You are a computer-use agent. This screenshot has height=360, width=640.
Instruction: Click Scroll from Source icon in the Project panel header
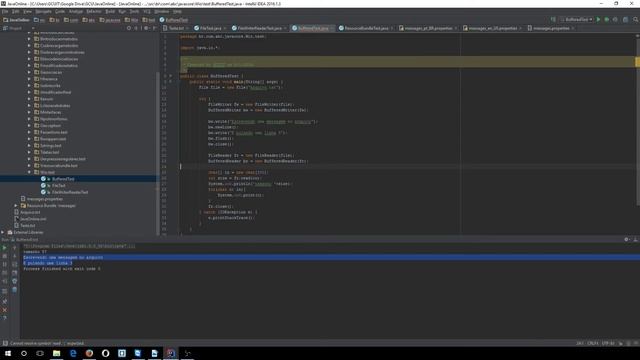point(129,28)
